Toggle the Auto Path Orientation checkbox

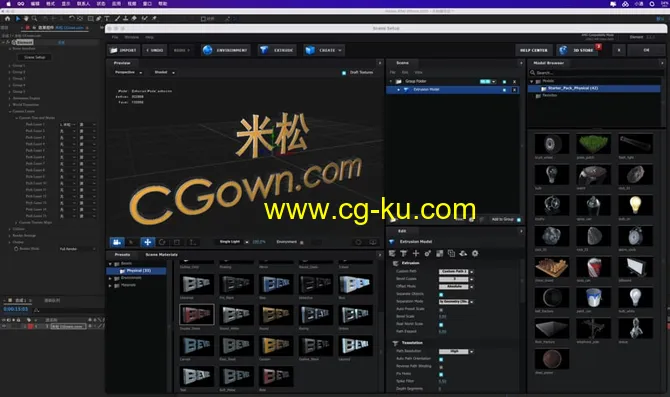pos(441,359)
